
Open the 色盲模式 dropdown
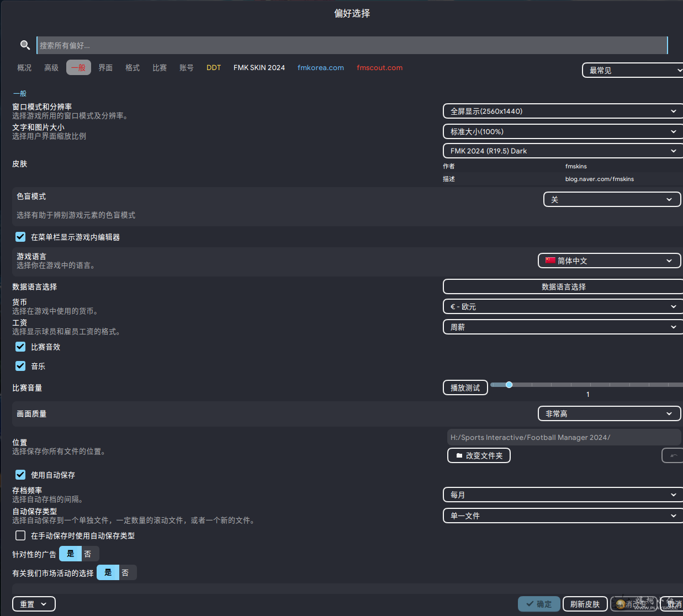click(x=612, y=199)
